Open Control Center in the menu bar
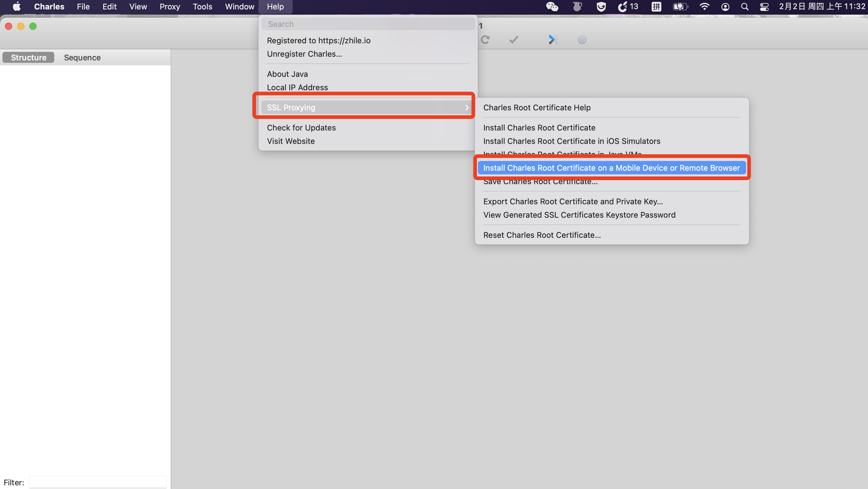Screen dimensions: 868x489 click(x=764, y=7)
